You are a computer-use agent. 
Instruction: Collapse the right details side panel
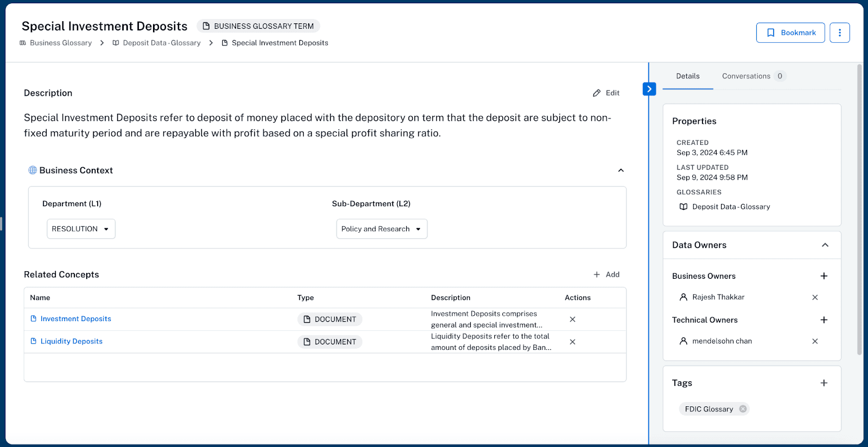coord(649,89)
